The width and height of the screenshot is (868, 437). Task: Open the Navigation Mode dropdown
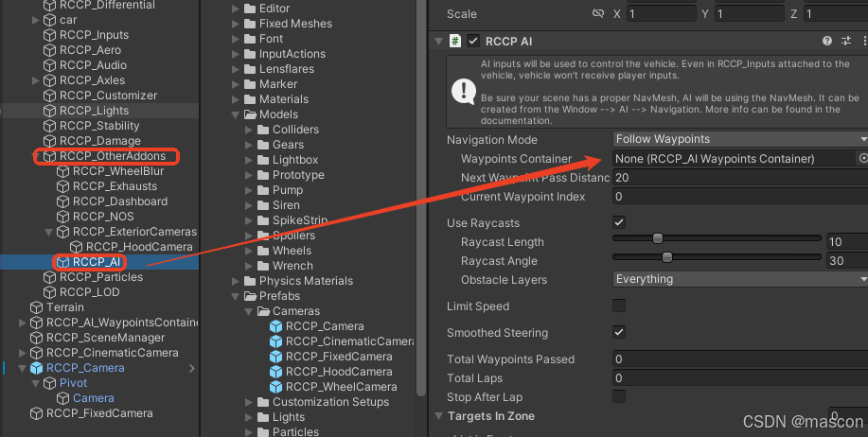[x=740, y=139]
